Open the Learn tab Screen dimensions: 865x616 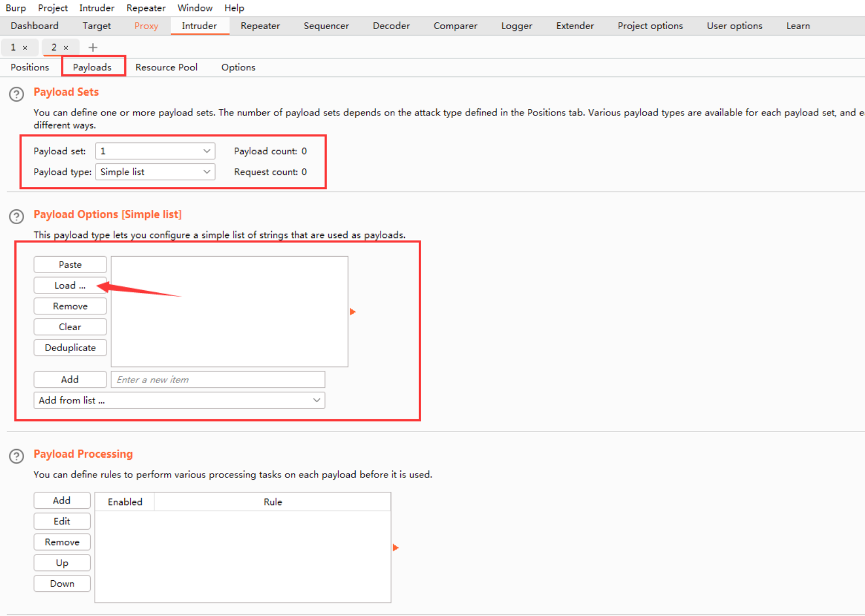tap(798, 26)
